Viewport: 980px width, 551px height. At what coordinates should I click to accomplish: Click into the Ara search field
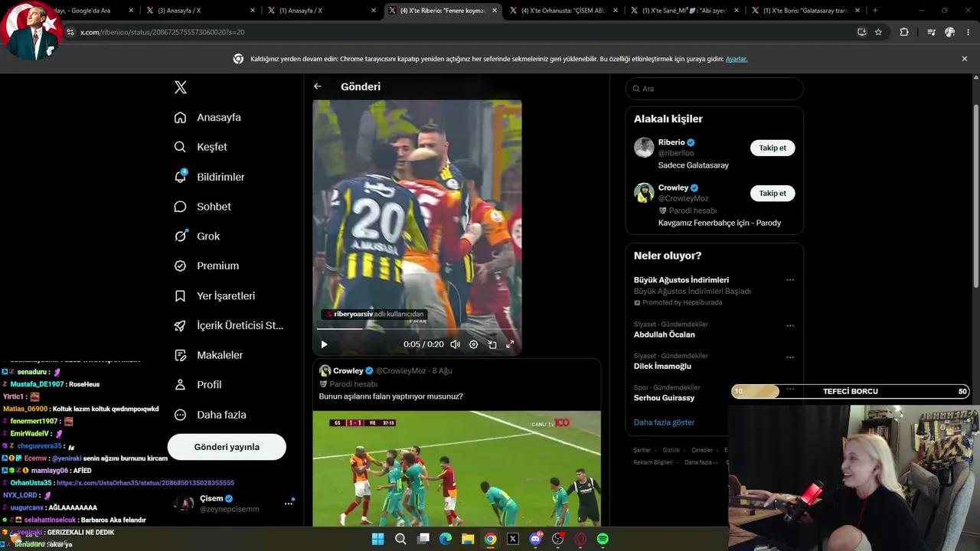click(x=714, y=89)
